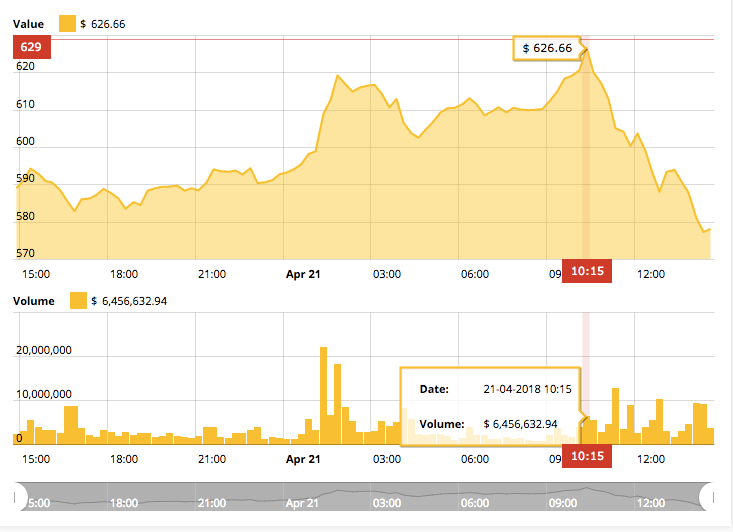Click the '06:00' label under value chart
Image resolution: width=733 pixels, height=532 pixels.
pos(475,274)
